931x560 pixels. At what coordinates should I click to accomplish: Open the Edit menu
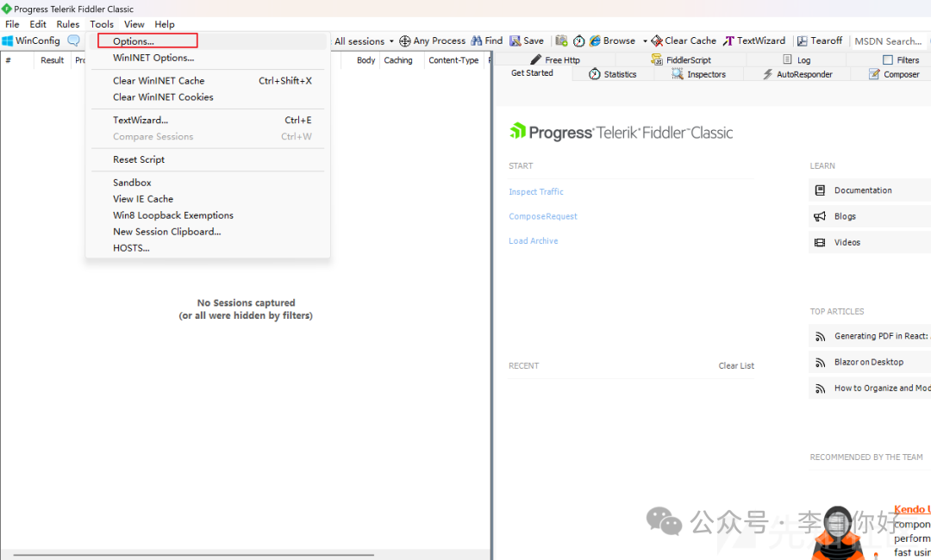pyautogui.click(x=38, y=24)
